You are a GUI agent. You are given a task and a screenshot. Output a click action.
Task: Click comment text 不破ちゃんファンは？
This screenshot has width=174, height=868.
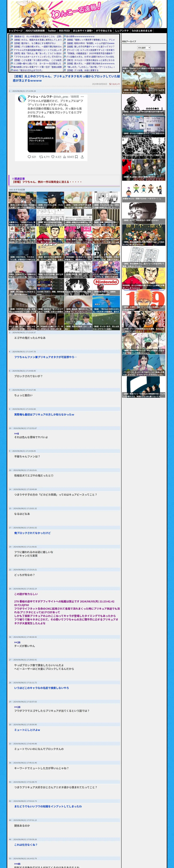(x=27, y=456)
